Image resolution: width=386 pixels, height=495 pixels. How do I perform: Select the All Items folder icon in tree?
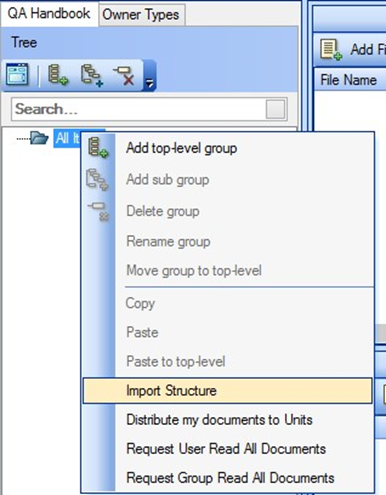39,138
